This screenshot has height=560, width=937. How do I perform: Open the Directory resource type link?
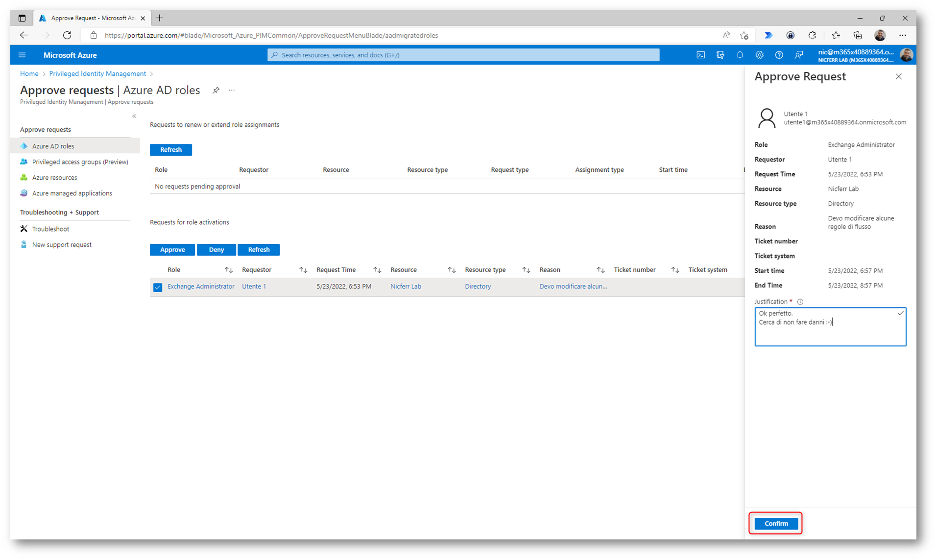[x=478, y=286]
